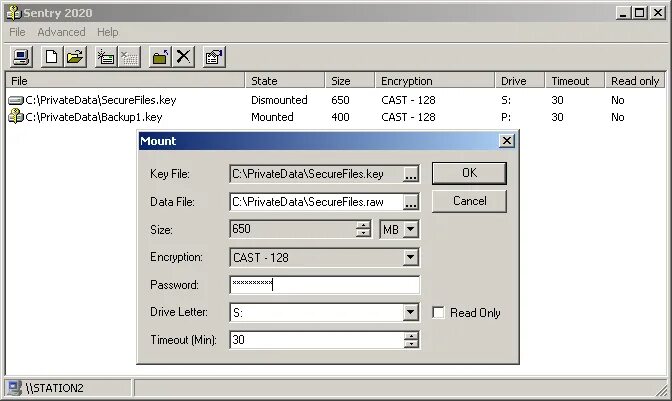Click the grayed dismount drive toolbar icon

(x=129, y=57)
